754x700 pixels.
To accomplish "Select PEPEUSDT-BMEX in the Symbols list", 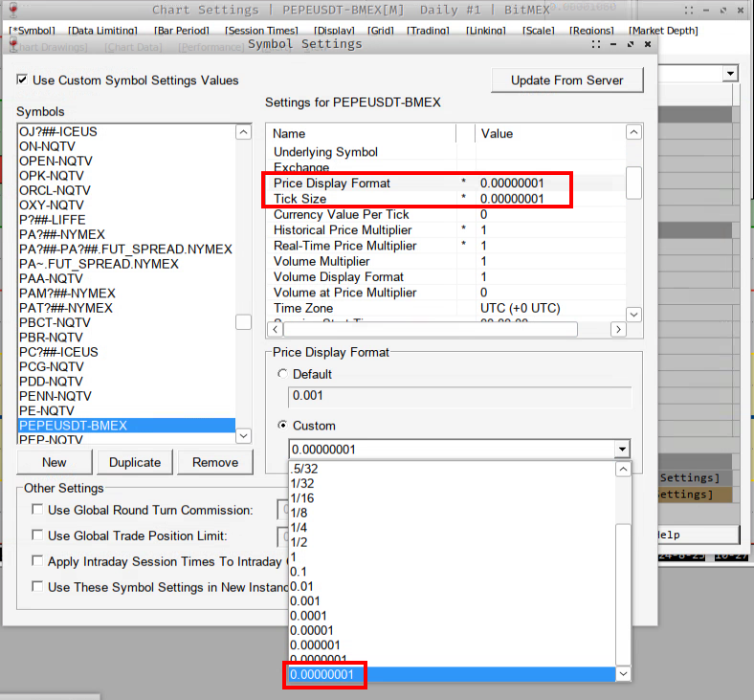I will pos(126,426).
